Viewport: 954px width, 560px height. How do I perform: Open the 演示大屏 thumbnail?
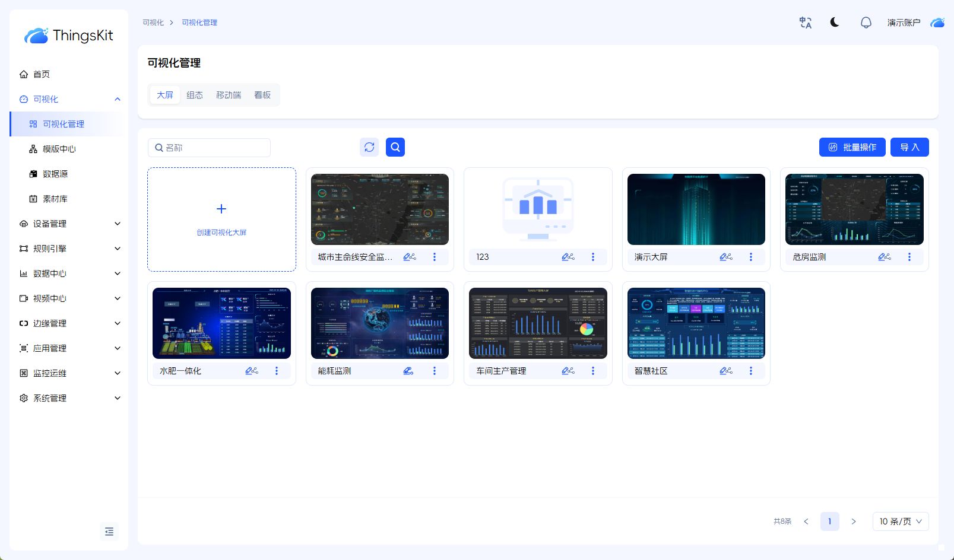click(x=696, y=209)
